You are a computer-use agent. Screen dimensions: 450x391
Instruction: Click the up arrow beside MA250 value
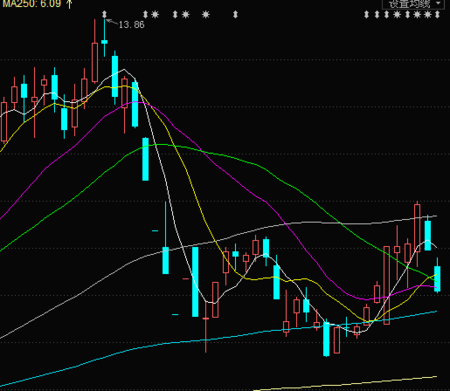click(69, 4)
